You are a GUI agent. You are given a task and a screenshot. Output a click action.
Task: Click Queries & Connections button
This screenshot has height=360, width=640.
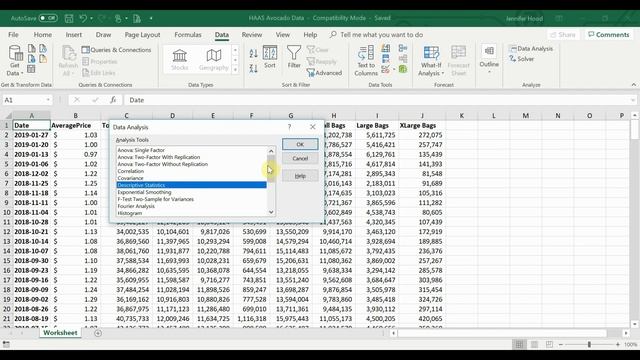[116, 50]
